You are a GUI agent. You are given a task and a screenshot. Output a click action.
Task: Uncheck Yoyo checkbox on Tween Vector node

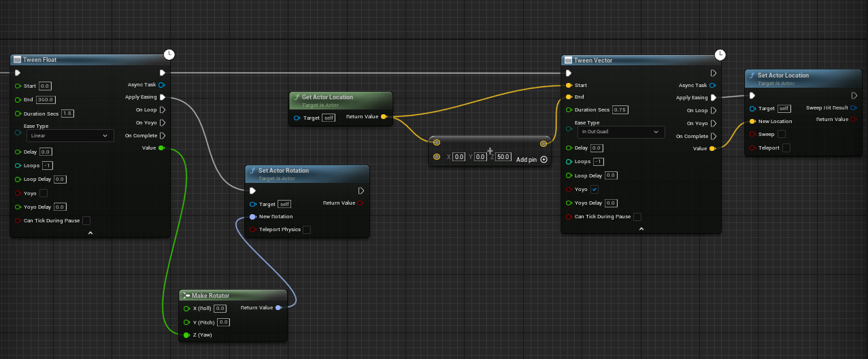[x=595, y=189]
